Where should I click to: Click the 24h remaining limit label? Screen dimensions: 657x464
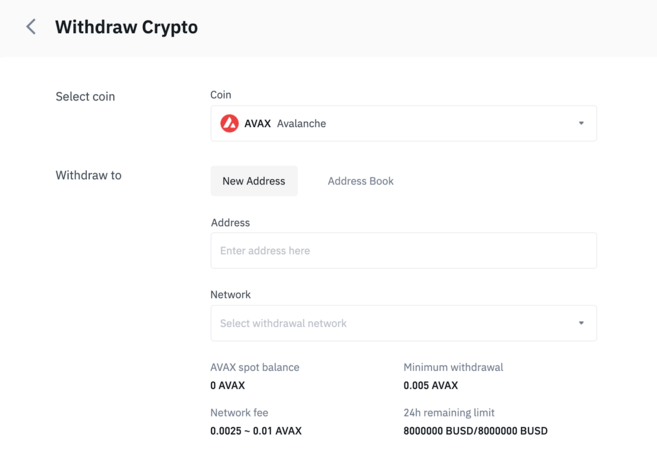[x=449, y=412]
